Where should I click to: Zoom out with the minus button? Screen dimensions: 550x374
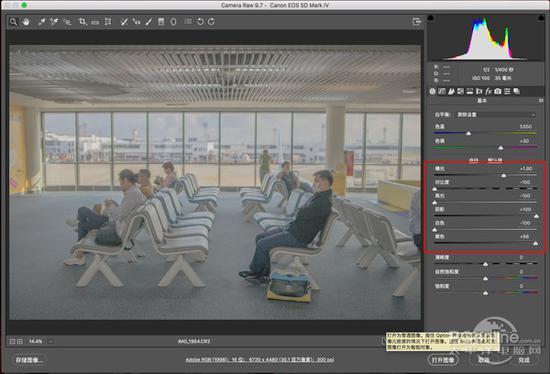tap(12, 341)
